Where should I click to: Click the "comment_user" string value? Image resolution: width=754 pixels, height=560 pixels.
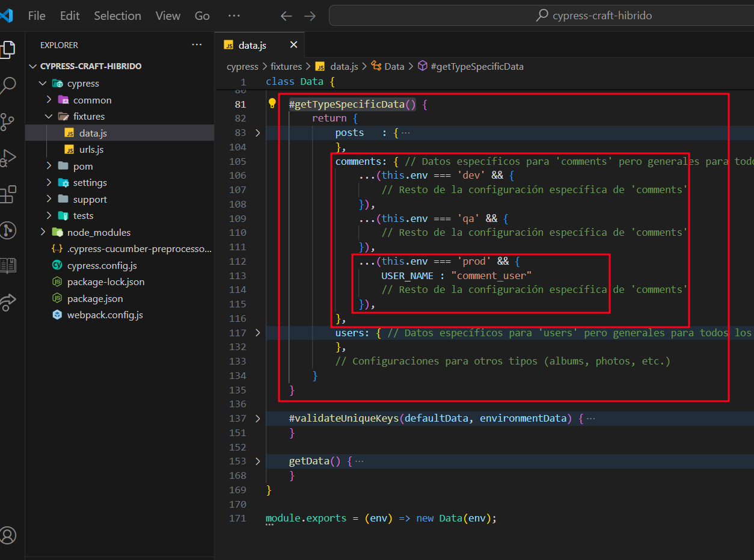pyautogui.click(x=491, y=275)
